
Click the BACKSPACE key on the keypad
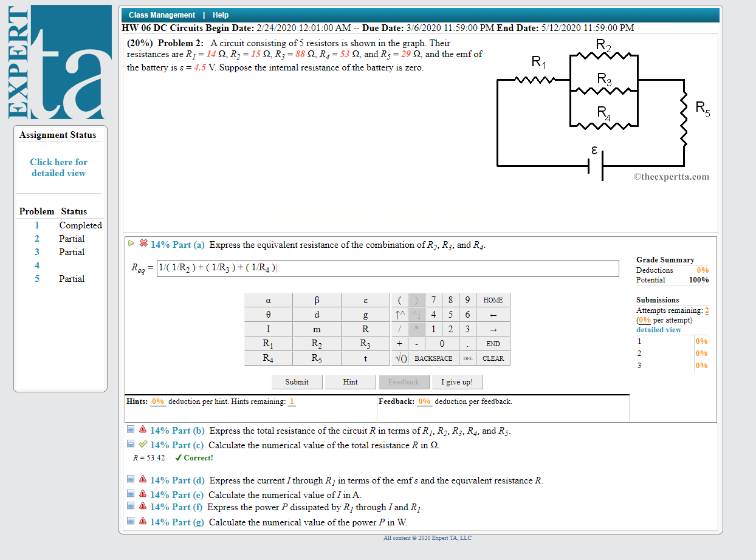tap(435, 358)
